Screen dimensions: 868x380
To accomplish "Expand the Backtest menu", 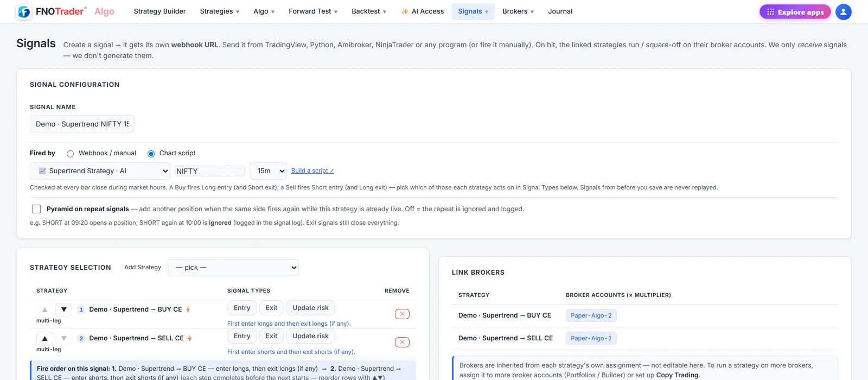I will (x=369, y=11).
